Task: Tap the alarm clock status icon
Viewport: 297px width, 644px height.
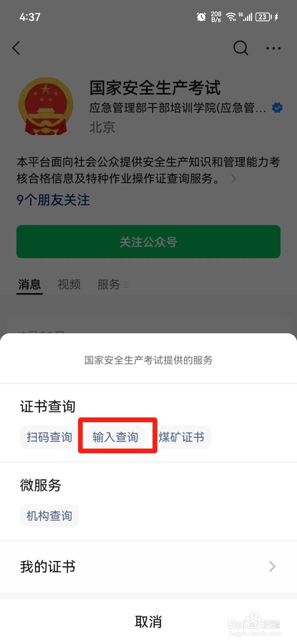Action: coord(201,17)
